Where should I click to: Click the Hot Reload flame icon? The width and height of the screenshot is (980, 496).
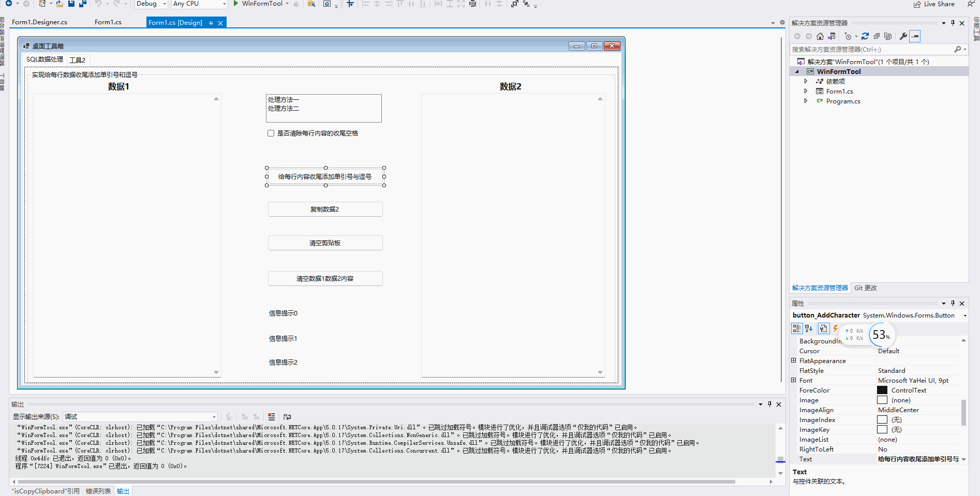(296, 4)
